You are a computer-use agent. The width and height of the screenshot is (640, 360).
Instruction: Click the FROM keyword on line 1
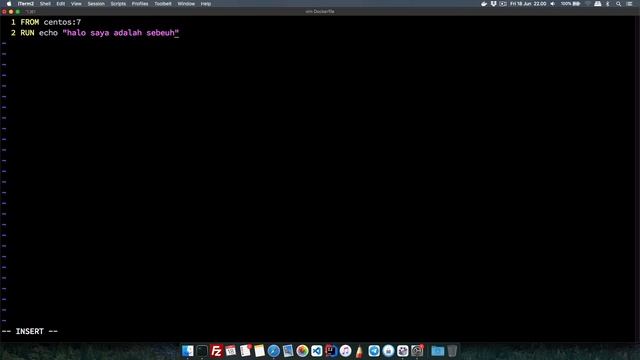pos(30,22)
